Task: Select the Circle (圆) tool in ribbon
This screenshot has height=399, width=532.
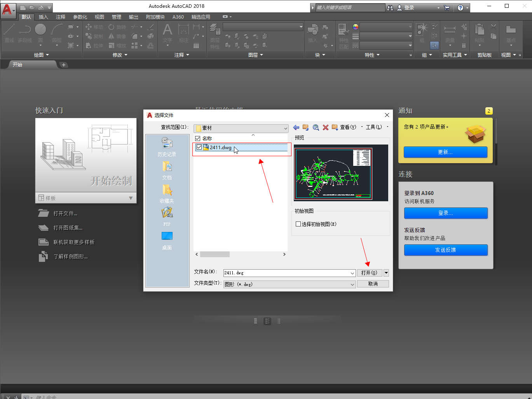Action: [x=40, y=33]
